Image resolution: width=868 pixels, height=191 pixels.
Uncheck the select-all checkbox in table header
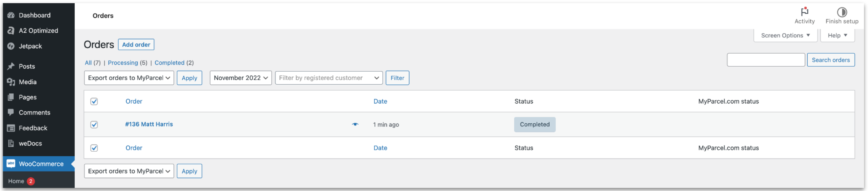coord(94,102)
